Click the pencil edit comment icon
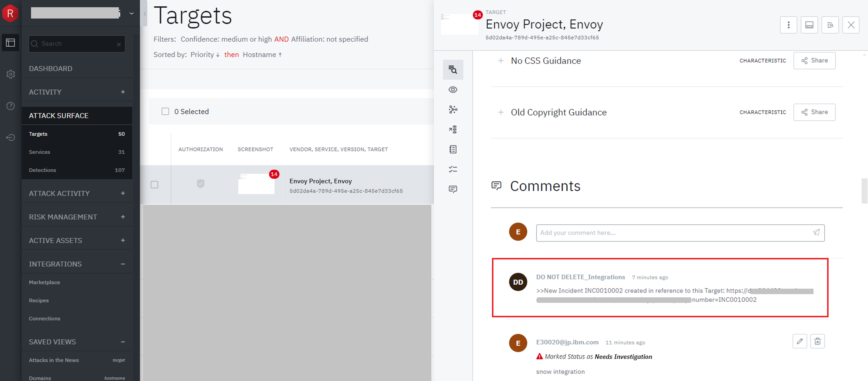The width and height of the screenshot is (868, 381). pos(799,341)
